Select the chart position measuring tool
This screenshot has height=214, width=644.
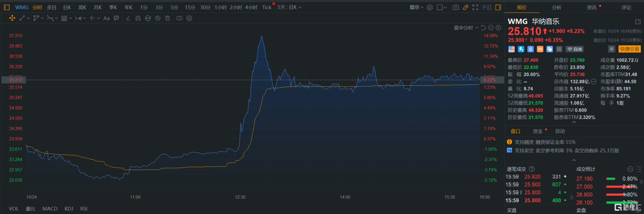(64, 18)
